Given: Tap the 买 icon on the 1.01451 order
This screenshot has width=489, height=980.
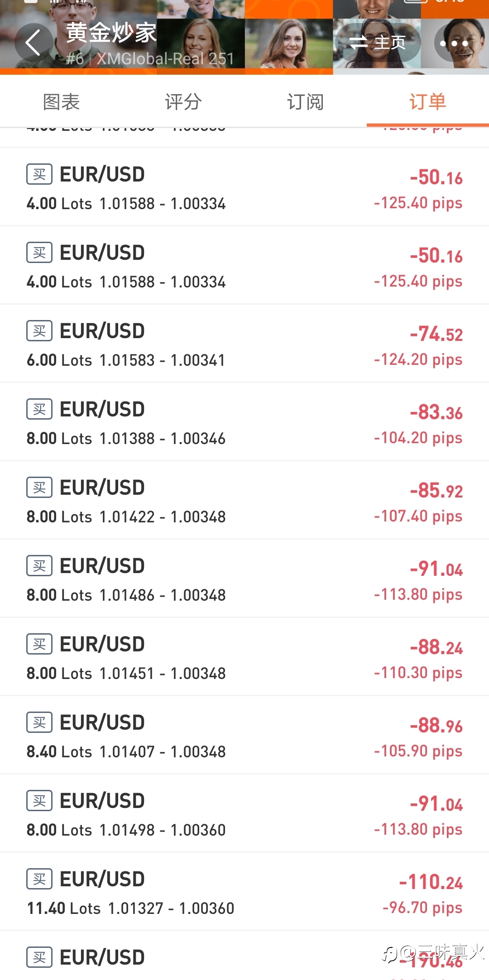Looking at the screenshot, I should coord(39,644).
